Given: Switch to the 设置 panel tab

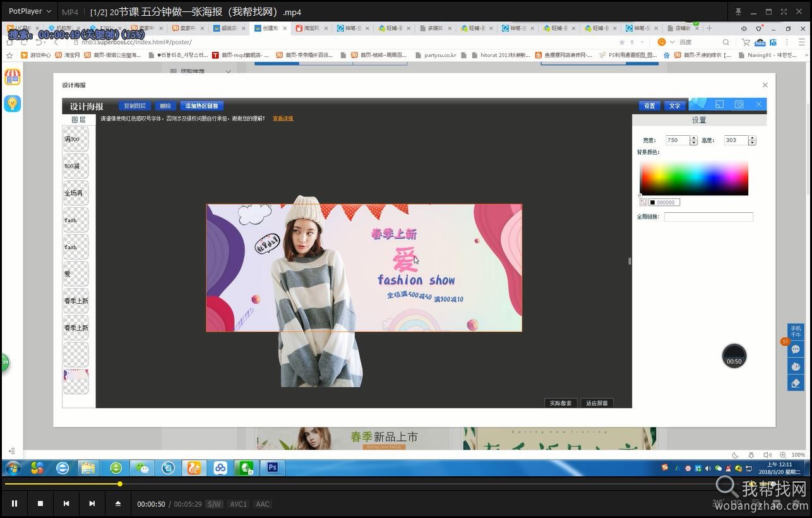Looking at the screenshot, I should (650, 105).
